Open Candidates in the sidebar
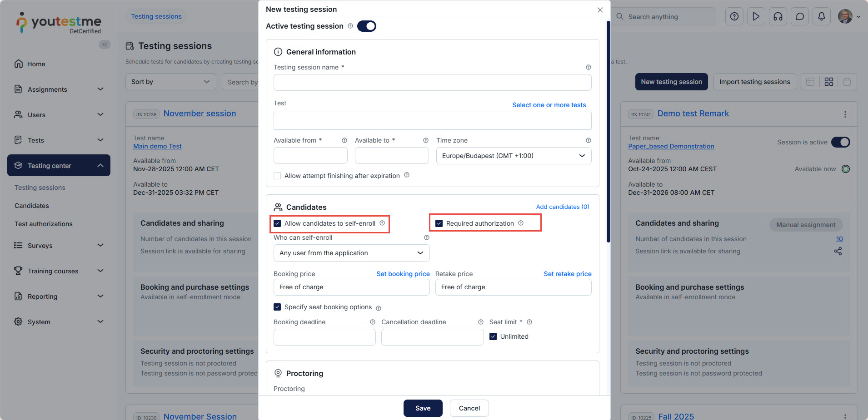Screen dimensions: 868x420 click(x=32, y=206)
